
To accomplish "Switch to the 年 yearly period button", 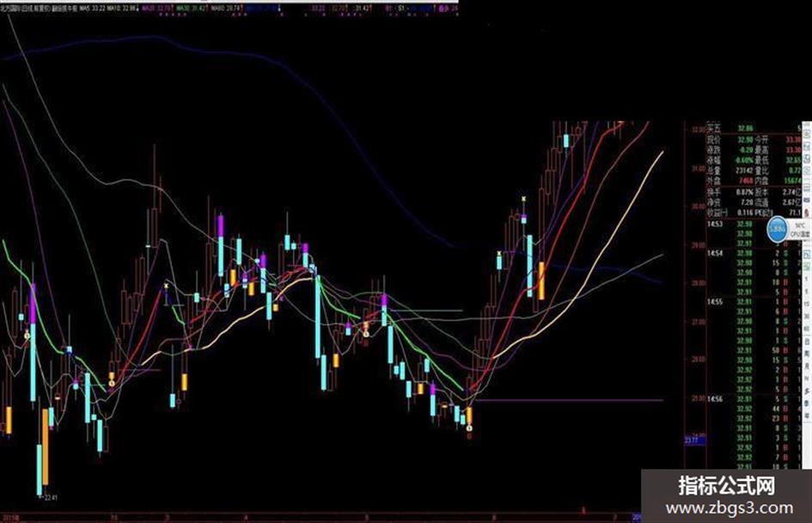I will pyautogui.click(x=807, y=416).
